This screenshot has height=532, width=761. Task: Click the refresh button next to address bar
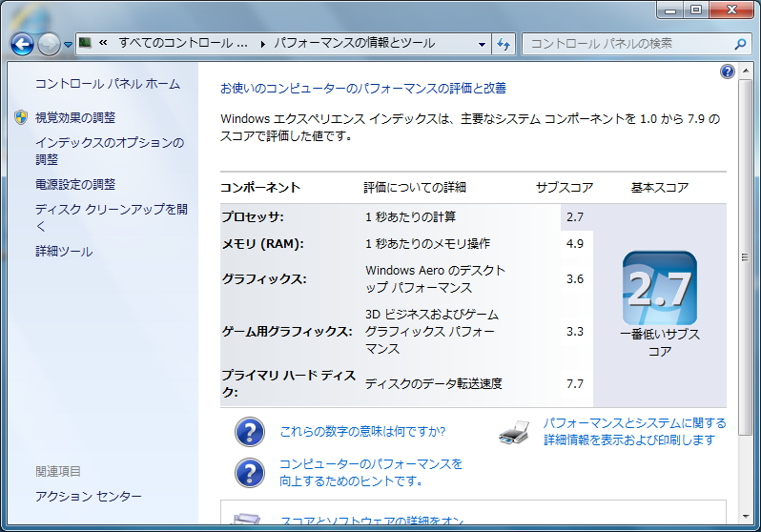[x=504, y=44]
